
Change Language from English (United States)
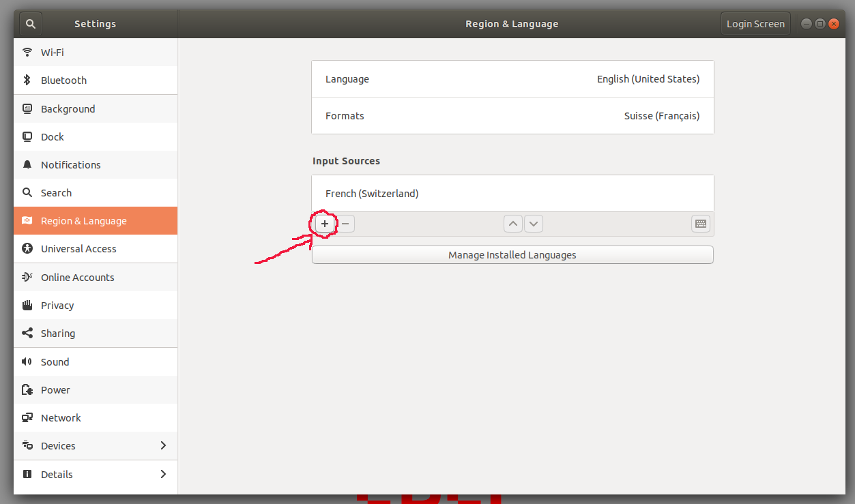512,79
